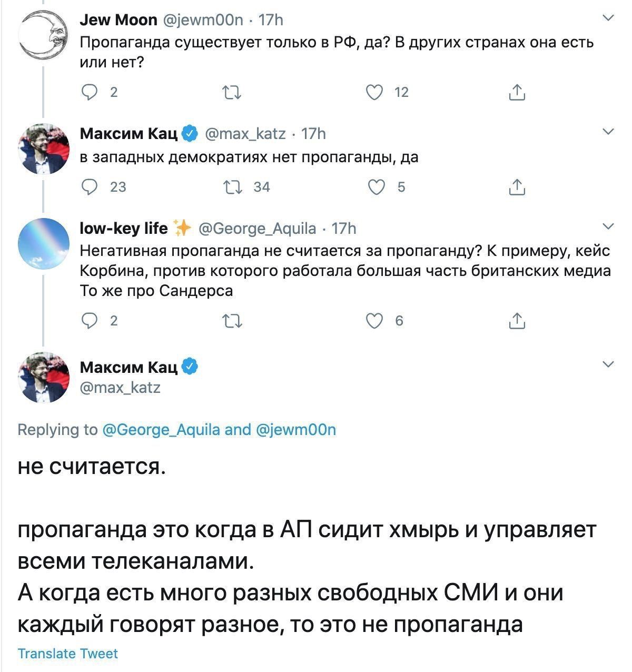The width and height of the screenshot is (632, 672).
Task: Share Jew Moon's tweet
Action: (x=517, y=93)
